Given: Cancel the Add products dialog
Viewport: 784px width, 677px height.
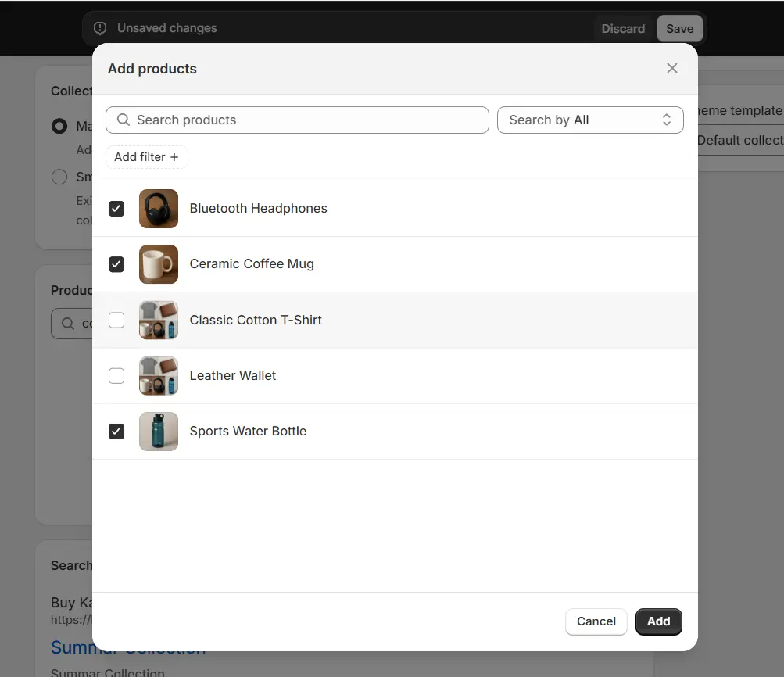Looking at the screenshot, I should pyautogui.click(x=596, y=621).
